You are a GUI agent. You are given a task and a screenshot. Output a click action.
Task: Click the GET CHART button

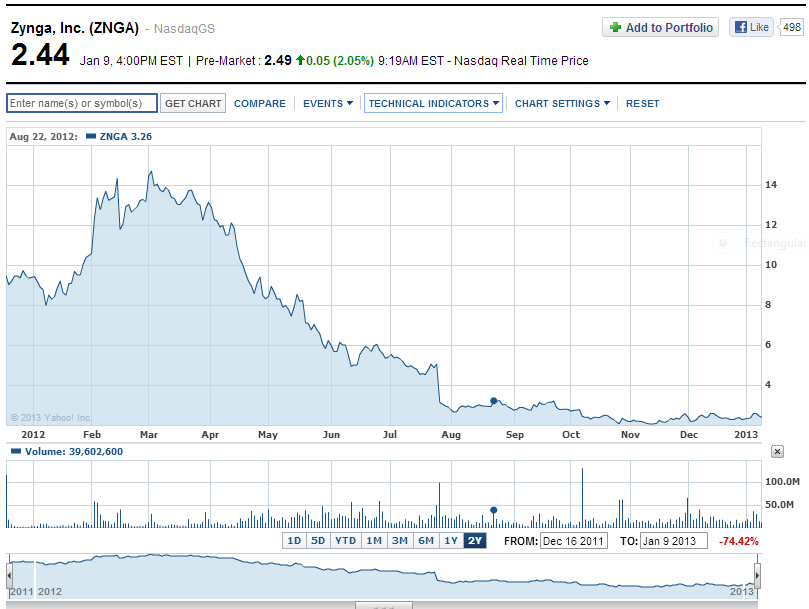pyautogui.click(x=193, y=103)
